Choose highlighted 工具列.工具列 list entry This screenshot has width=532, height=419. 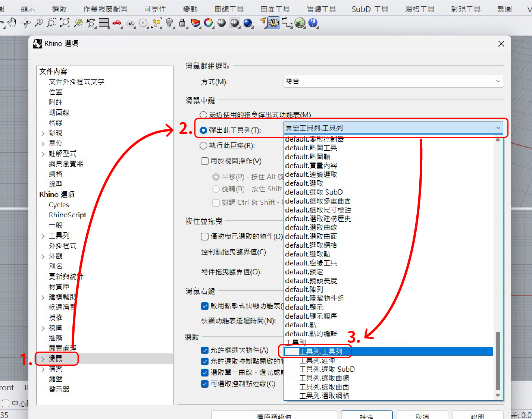(388, 352)
